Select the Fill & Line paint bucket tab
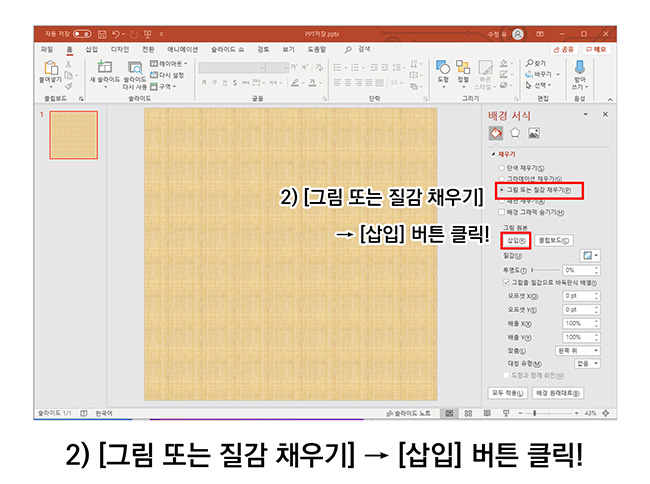This screenshot has height=484, width=650. tap(496, 133)
